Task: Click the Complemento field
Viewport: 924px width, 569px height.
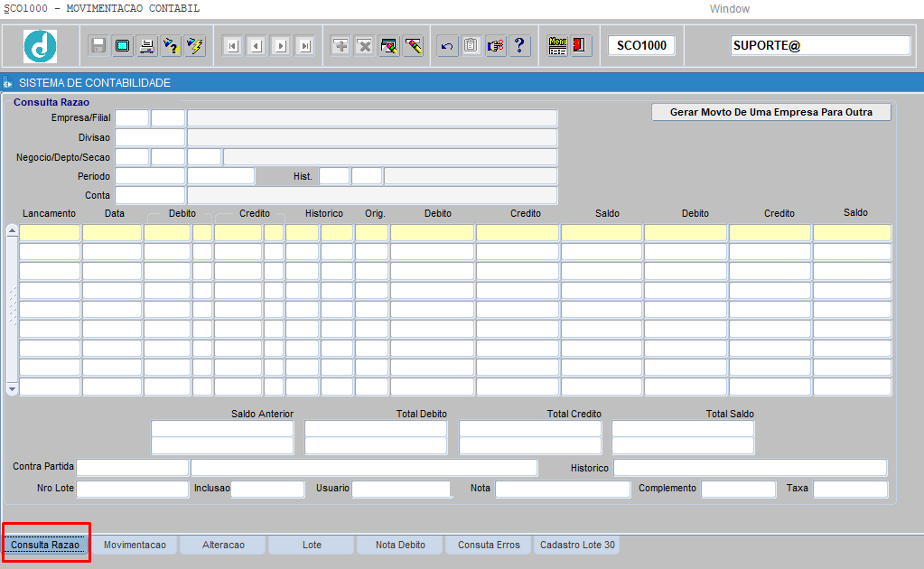Action: (x=738, y=489)
